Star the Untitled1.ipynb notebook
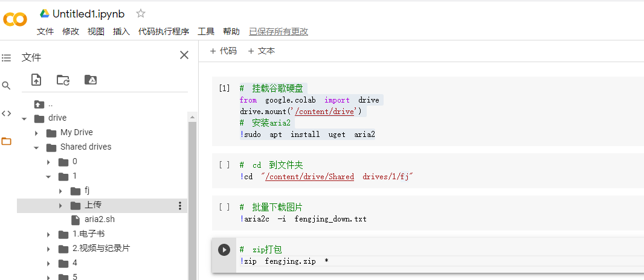Screen dimensions: 644x280 (x=141, y=13)
